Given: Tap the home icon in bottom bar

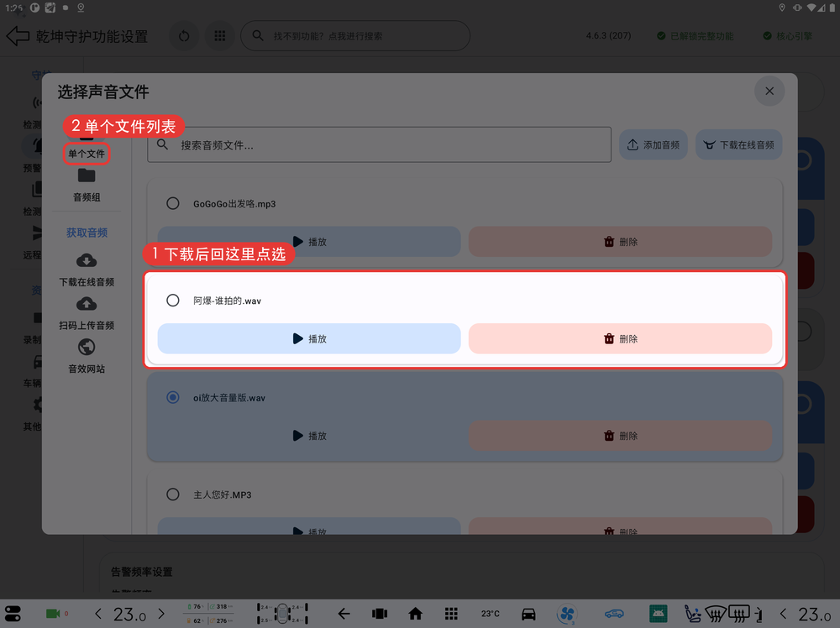Looking at the screenshot, I should [415, 614].
